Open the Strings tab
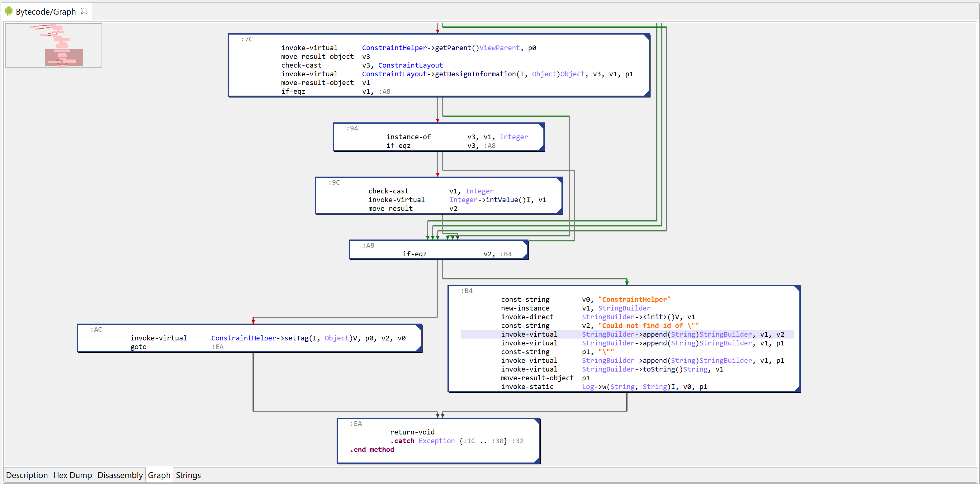The height and width of the screenshot is (484, 980). click(x=188, y=475)
